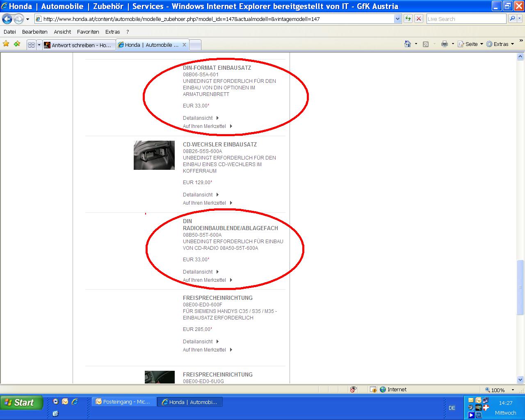
Task: Click the 100% zoom level button
Action: [x=495, y=390]
